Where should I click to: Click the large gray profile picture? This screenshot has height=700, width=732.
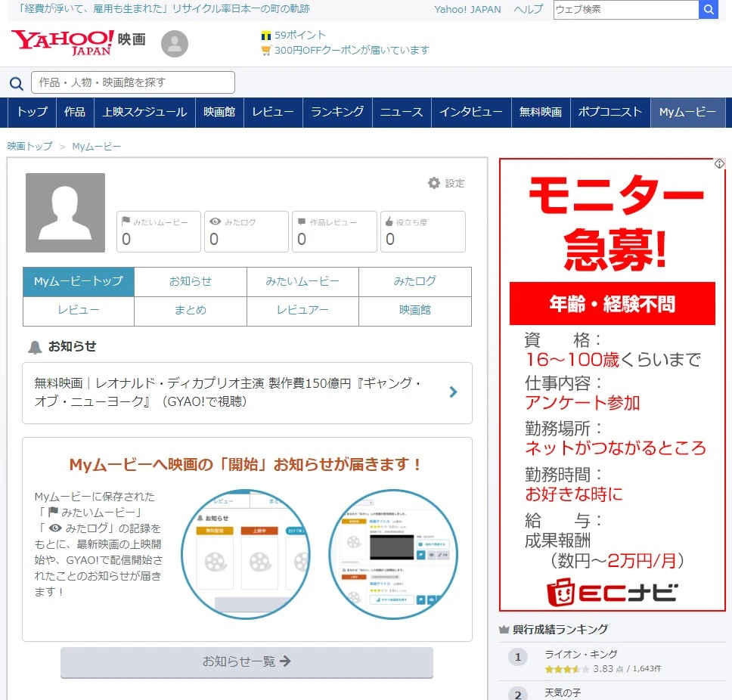pos(65,212)
